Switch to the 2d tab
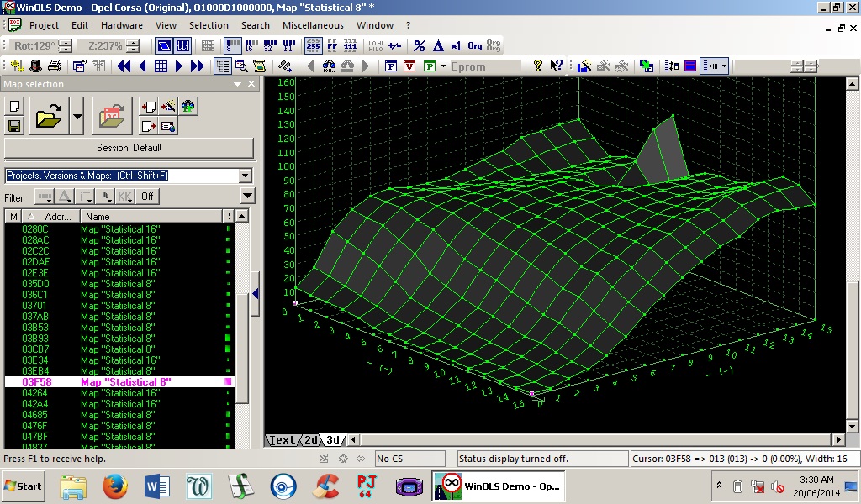This screenshot has height=504, width=861. [x=311, y=440]
